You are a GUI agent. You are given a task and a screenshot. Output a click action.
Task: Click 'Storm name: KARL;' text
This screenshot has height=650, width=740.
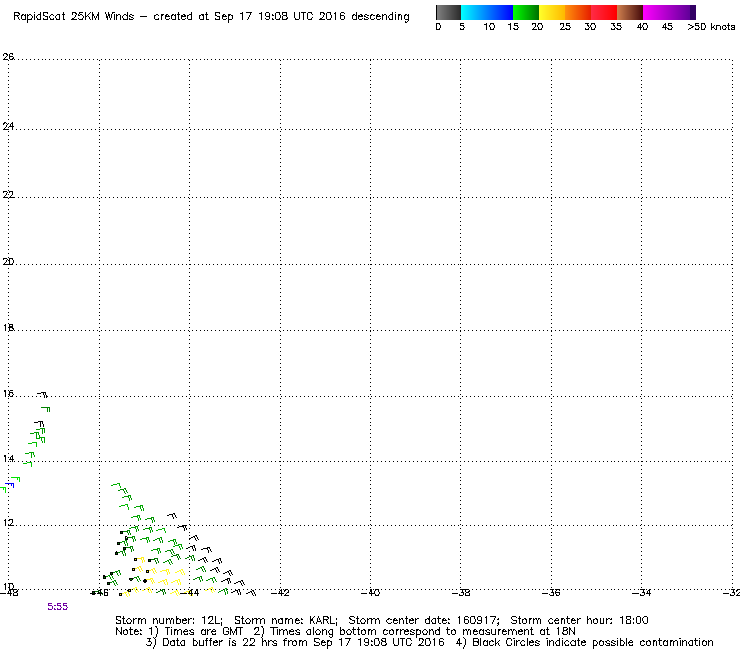tap(286, 620)
